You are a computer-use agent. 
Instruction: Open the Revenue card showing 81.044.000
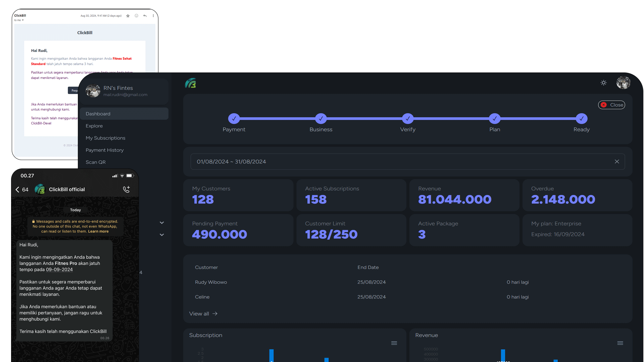(x=464, y=195)
